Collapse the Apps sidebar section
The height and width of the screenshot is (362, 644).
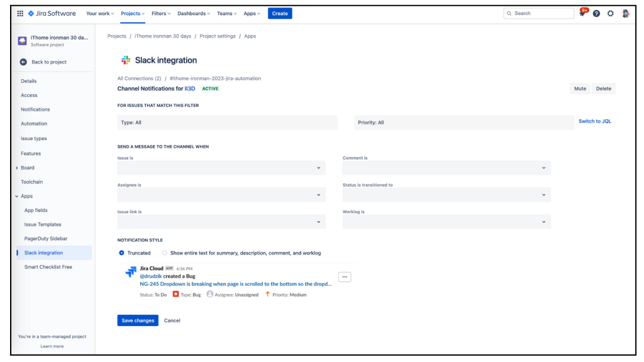pos(17,196)
